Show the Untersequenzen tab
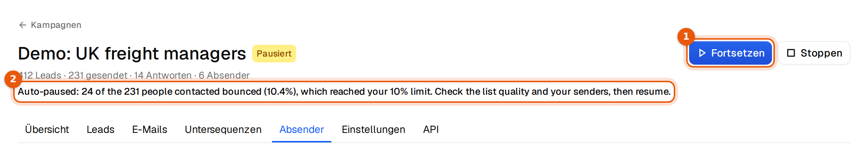The image size is (868, 152). [x=223, y=130]
